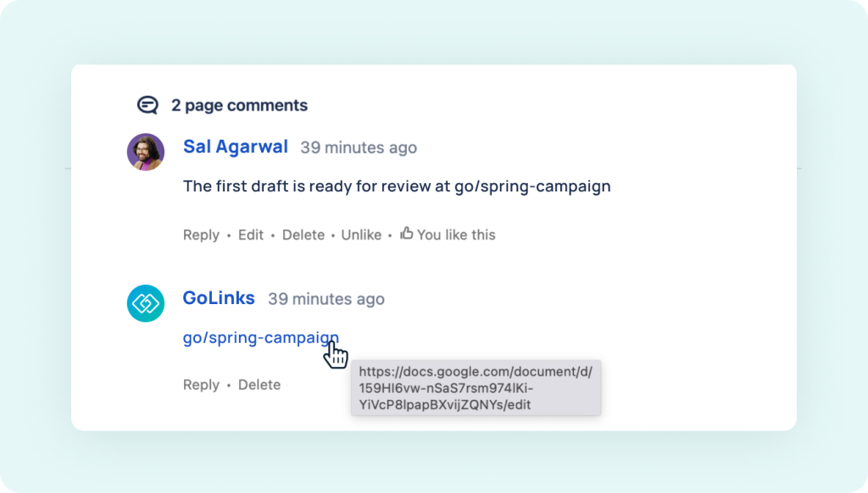868x493 pixels.
Task: Click the timestamp on Sal Agarwal's comment
Action: pyautogui.click(x=359, y=147)
